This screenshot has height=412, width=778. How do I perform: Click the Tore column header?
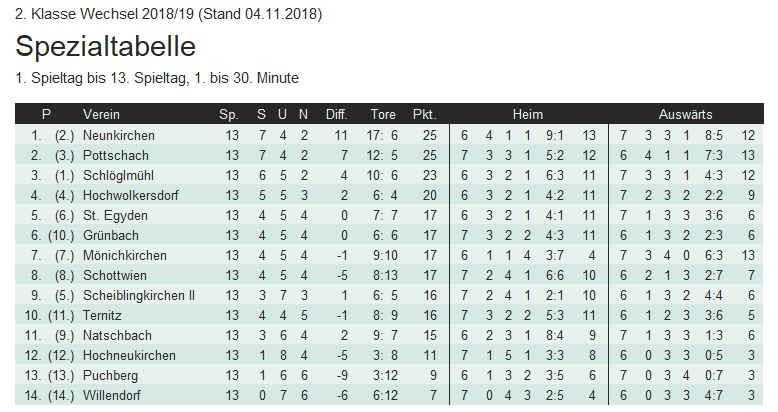(x=383, y=114)
